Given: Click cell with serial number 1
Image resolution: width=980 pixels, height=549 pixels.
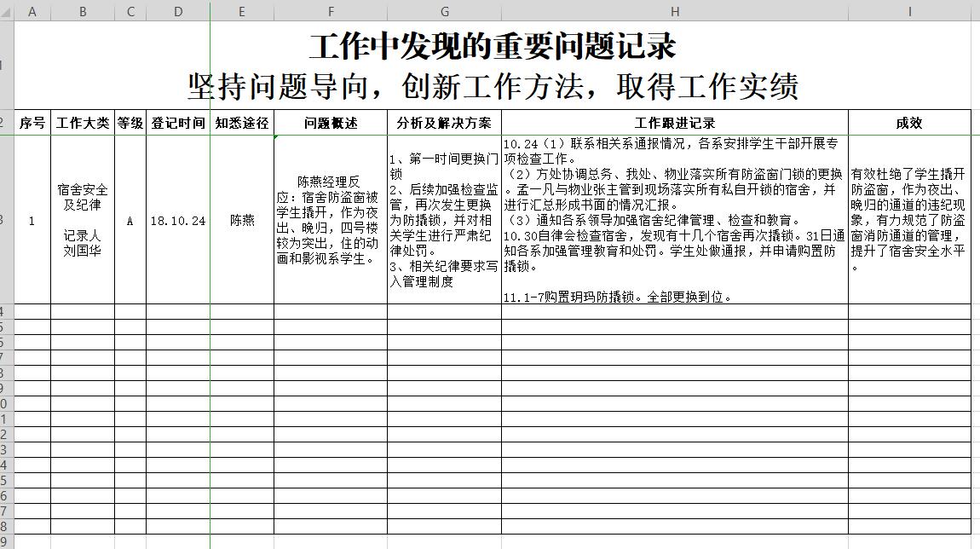Looking at the screenshot, I should coord(32,220).
